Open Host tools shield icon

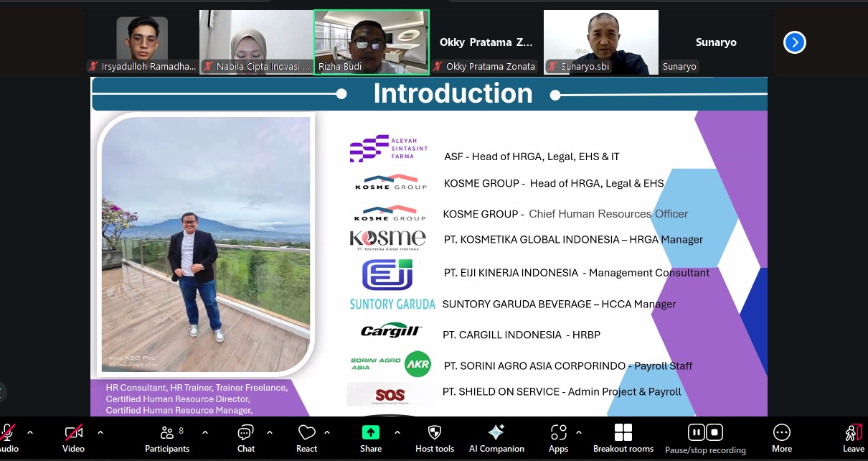[x=434, y=438]
